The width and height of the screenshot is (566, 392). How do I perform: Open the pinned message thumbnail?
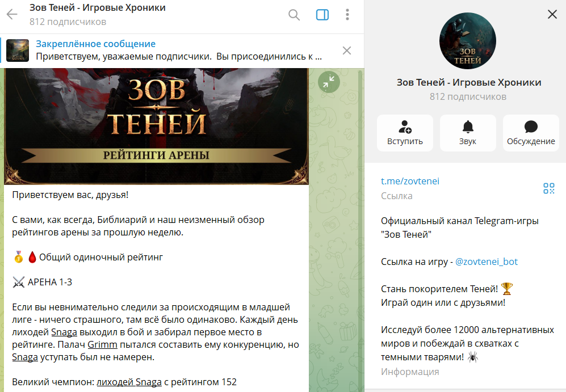pyautogui.click(x=18, y=50)
